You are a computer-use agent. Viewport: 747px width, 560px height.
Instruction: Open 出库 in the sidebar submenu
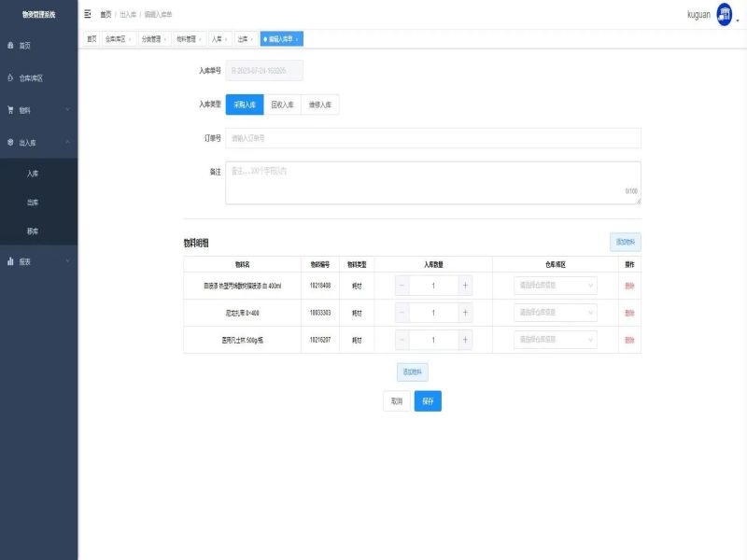(33, 202)
